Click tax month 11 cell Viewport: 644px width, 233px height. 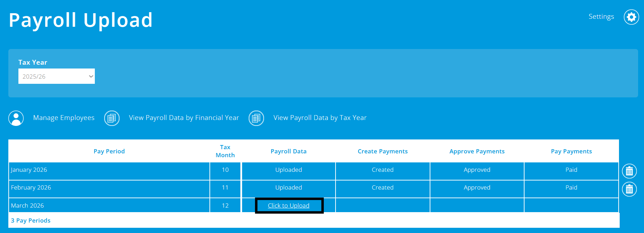point(225,189)
